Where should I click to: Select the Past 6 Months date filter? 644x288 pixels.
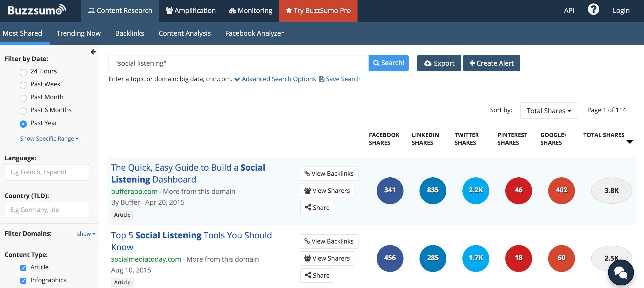pos(23,111)
